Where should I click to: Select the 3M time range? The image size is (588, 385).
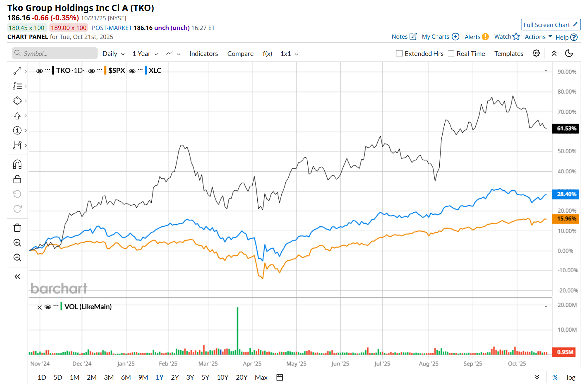tap(109, 377)
